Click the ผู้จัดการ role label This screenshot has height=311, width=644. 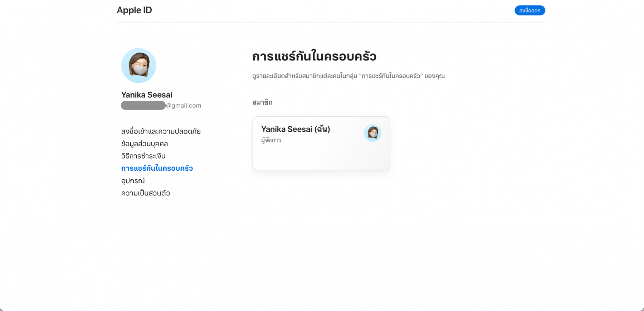click(x=271, y=140)
